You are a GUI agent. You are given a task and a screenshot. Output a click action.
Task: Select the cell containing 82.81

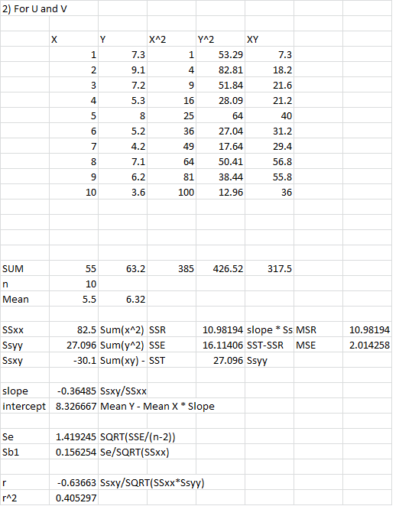click(220, 70)
